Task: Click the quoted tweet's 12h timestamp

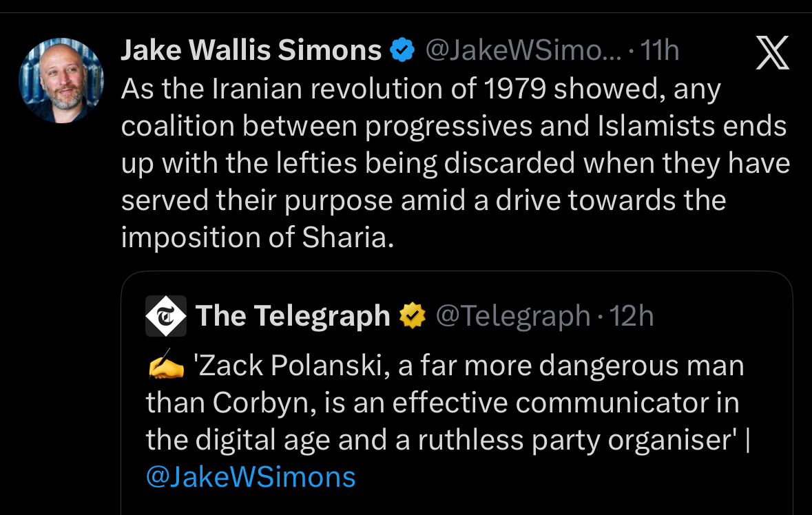Action: pos(632,316)
